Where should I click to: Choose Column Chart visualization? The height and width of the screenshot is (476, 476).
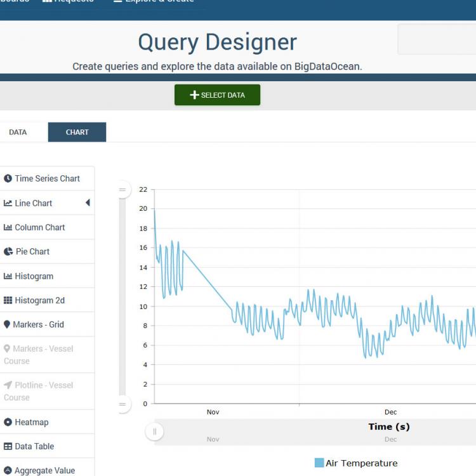(47, 227)
